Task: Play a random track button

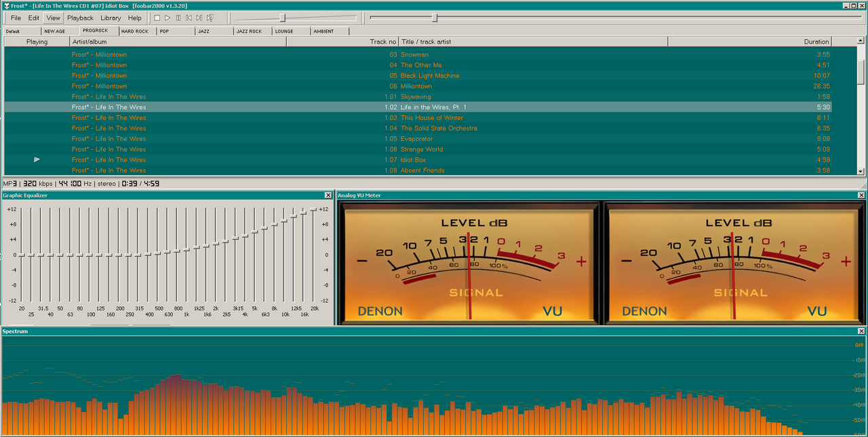Action: pos(210,18)
